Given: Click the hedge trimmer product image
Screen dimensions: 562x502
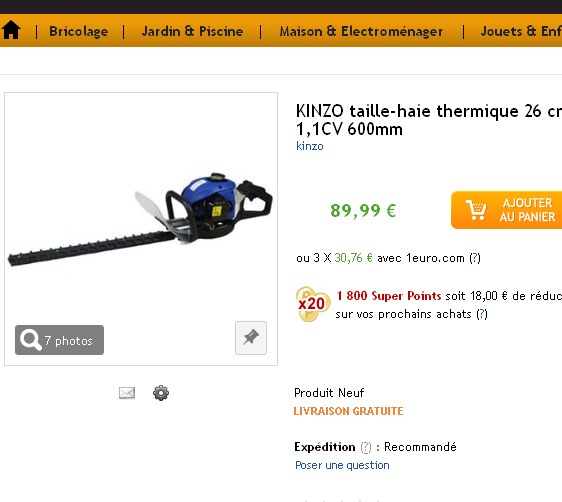Looking at the screenshot, I should 140,219.
